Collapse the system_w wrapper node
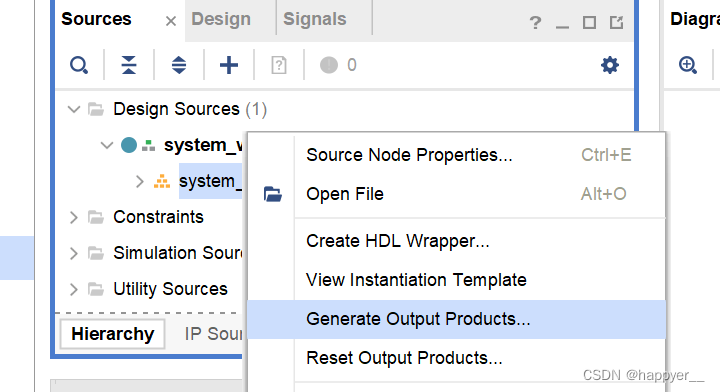The height and width of the screenshot is (392, 720). tap(107, 146)
